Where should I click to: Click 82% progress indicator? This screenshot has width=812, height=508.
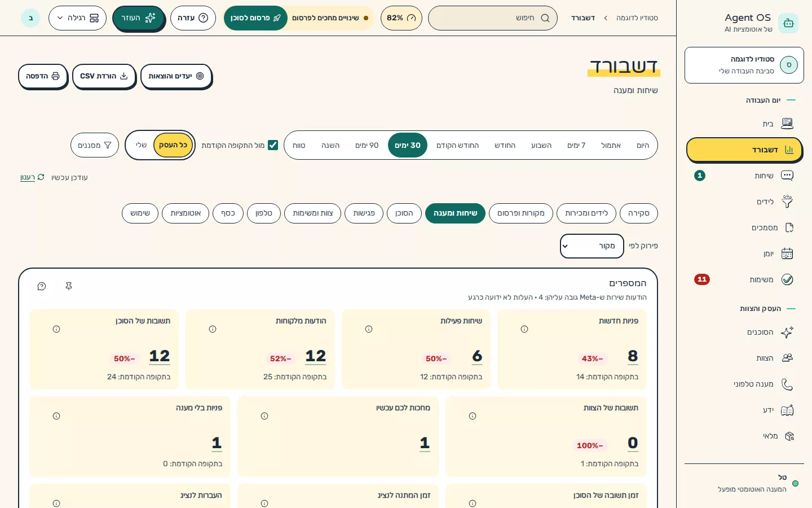(x=401, y=18)
